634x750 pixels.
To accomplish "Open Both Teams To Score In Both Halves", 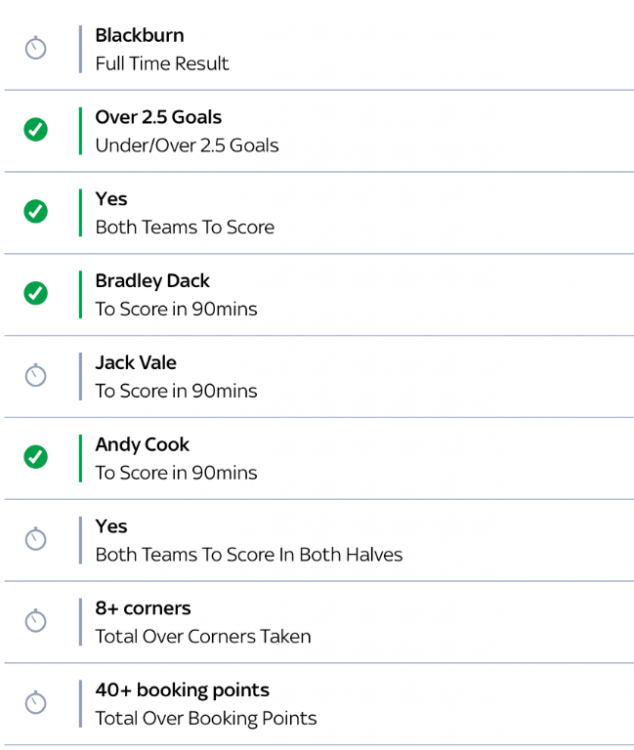I will (249, 554).
